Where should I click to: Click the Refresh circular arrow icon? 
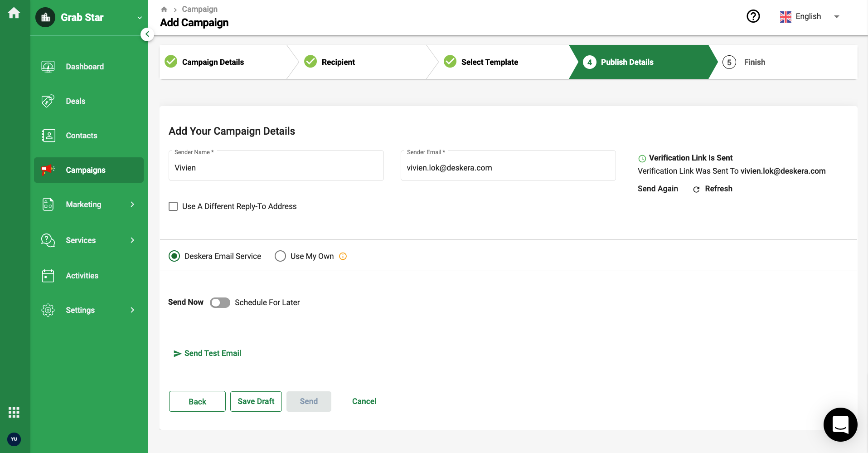coord(696,190)
